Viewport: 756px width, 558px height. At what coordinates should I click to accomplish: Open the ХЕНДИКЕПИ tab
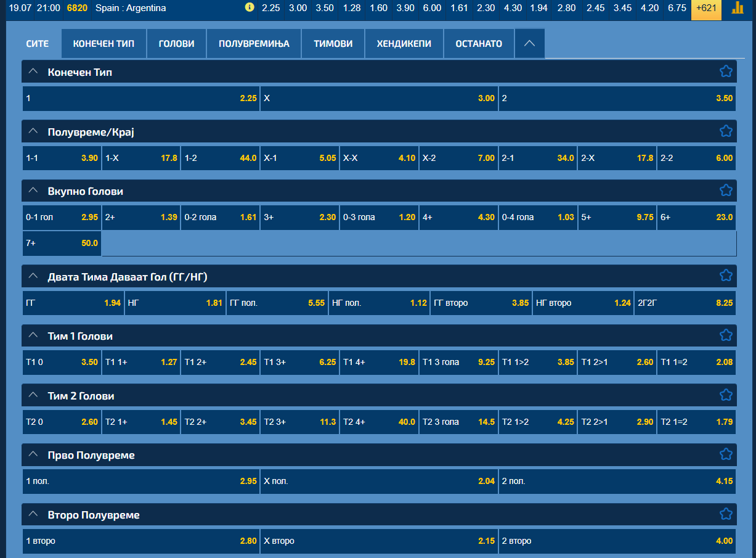404,44
